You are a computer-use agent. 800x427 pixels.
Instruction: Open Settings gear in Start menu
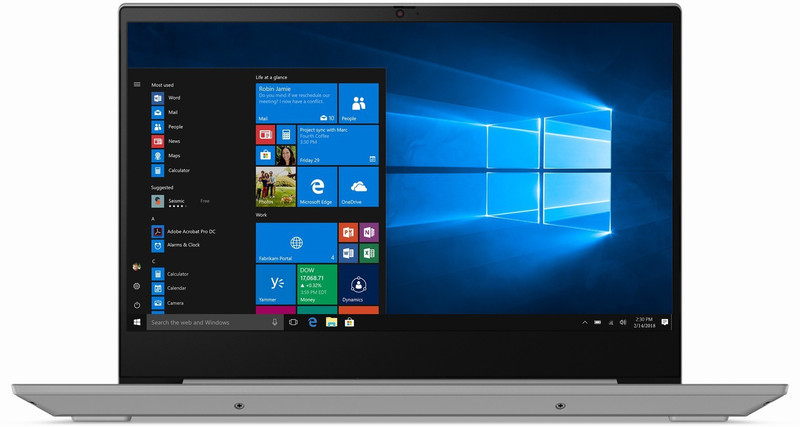(137, 286)
